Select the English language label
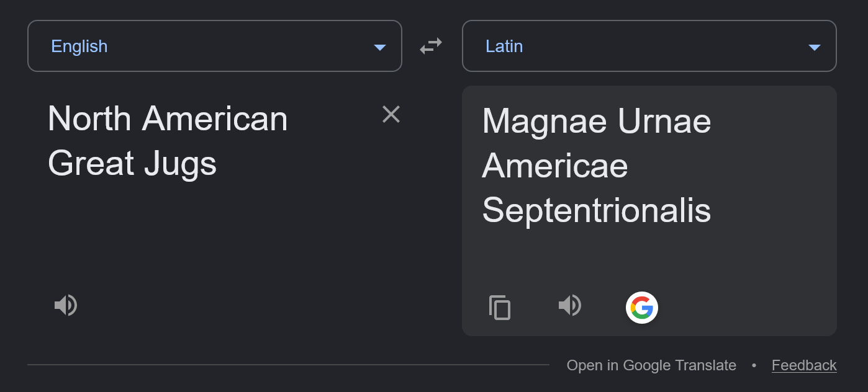 click(x=79, y=47)
